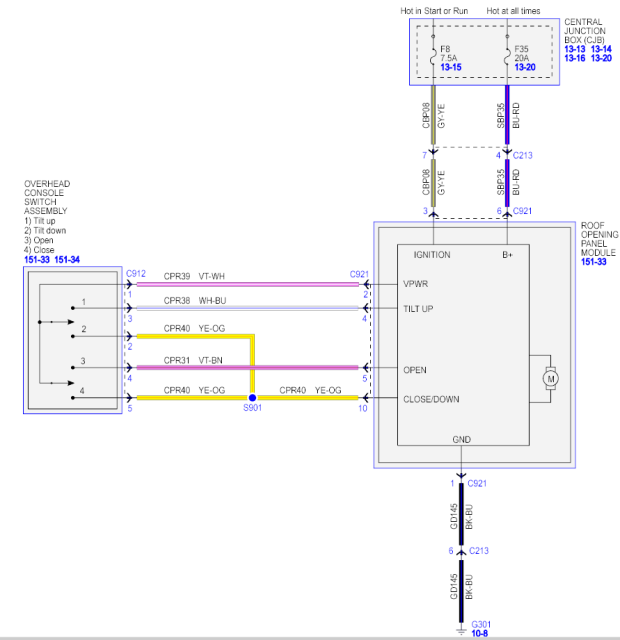Image resolution: width=620 pixels, height=640 pixels.
Task: Select the C912 connector label
Action: click(x=136, y=273)
